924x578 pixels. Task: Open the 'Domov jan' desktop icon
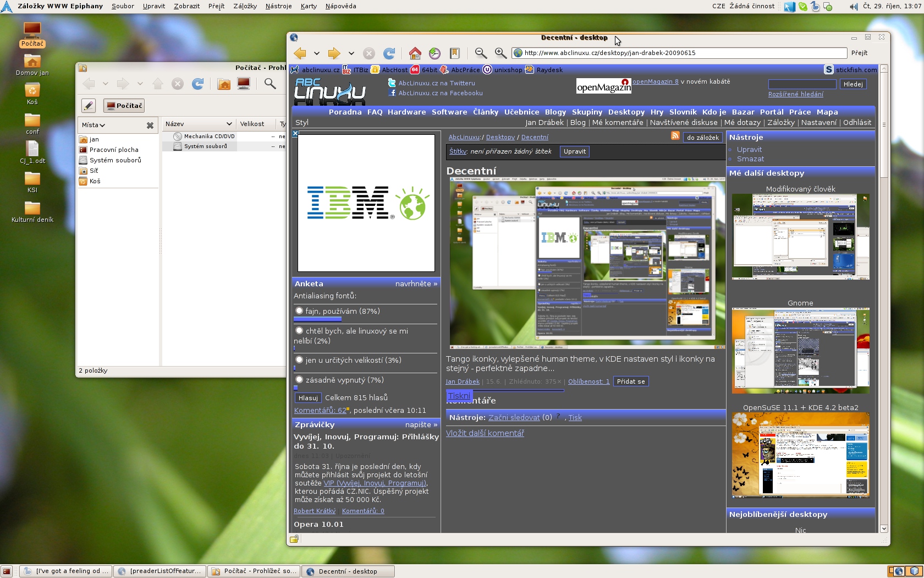pos(32,66)
